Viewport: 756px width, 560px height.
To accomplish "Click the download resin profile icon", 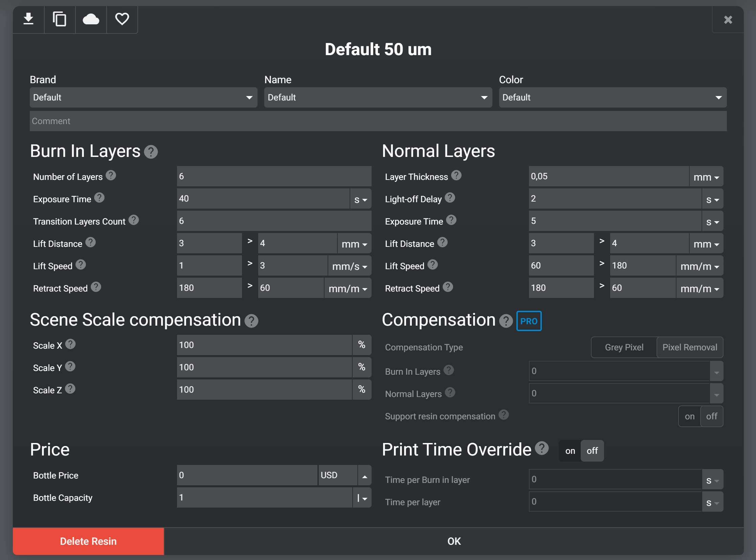I will tap(28, 19).
